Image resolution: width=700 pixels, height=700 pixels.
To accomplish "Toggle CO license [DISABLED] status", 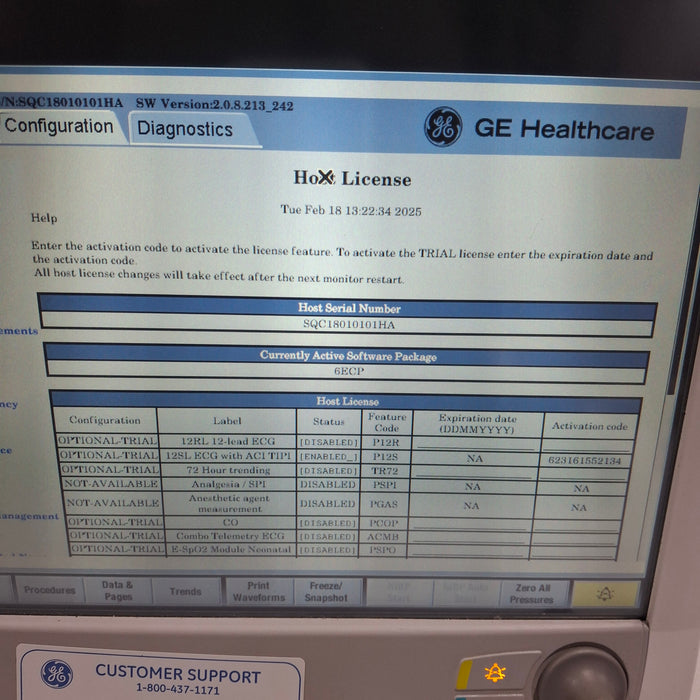I will coord(328,523).
